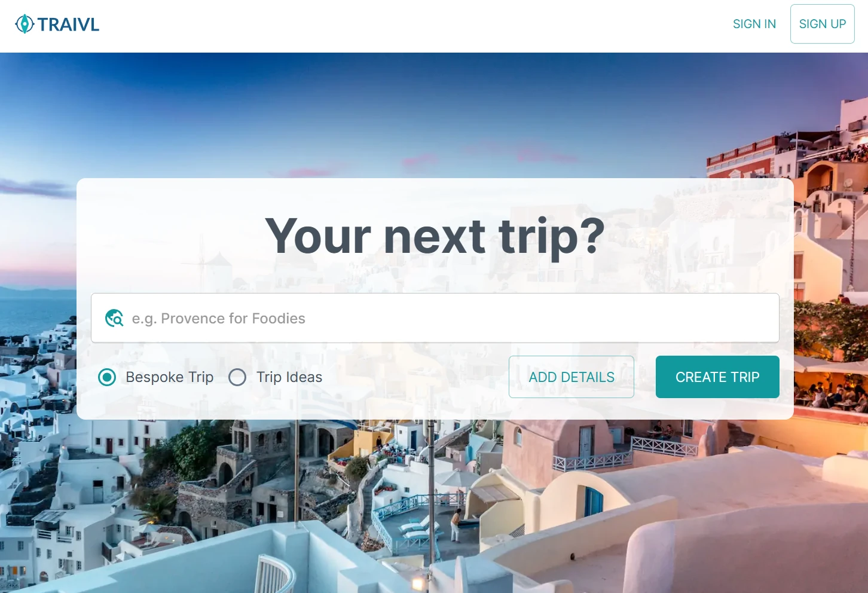Image resolution: width=868 pixels, height=593 pixels.
Task: Click the globe search icon in the field
Action: click(114, 318)
